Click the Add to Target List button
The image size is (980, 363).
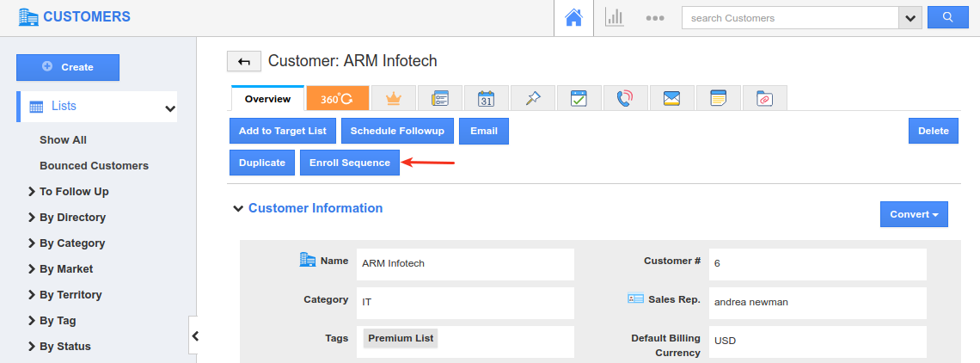(x=283, y=131)
